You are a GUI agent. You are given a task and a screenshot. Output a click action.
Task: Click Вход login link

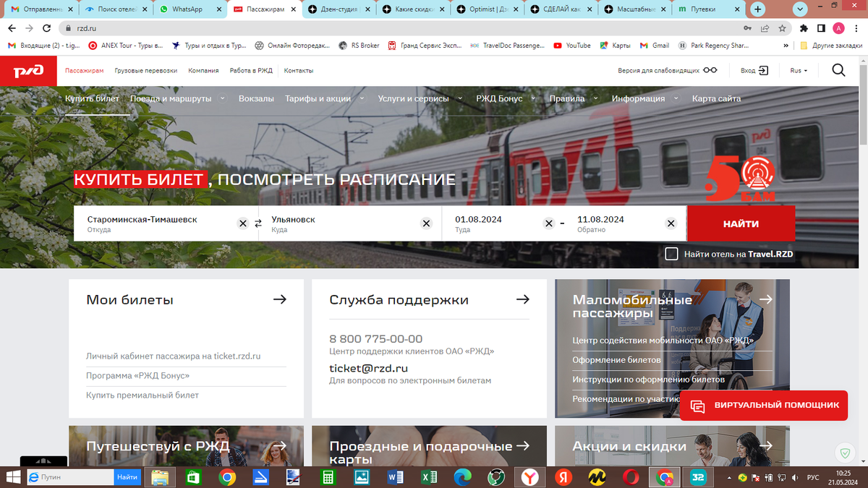click(x=754, y=71)
